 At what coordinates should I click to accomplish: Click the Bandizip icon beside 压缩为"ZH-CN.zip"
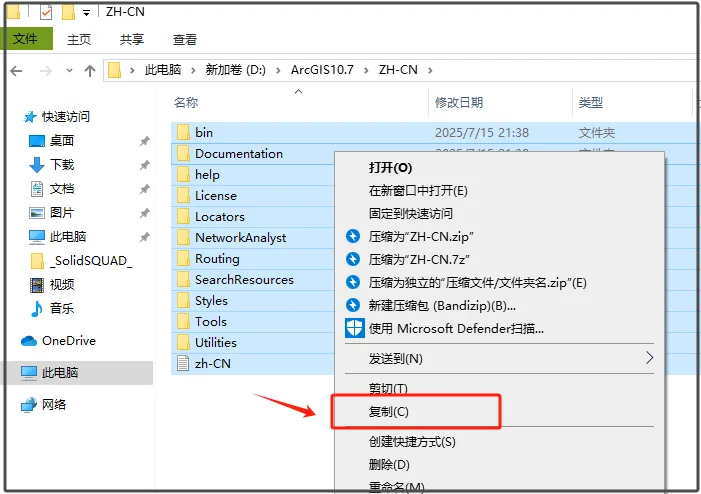pyautogui.click(x=353, y=236)
